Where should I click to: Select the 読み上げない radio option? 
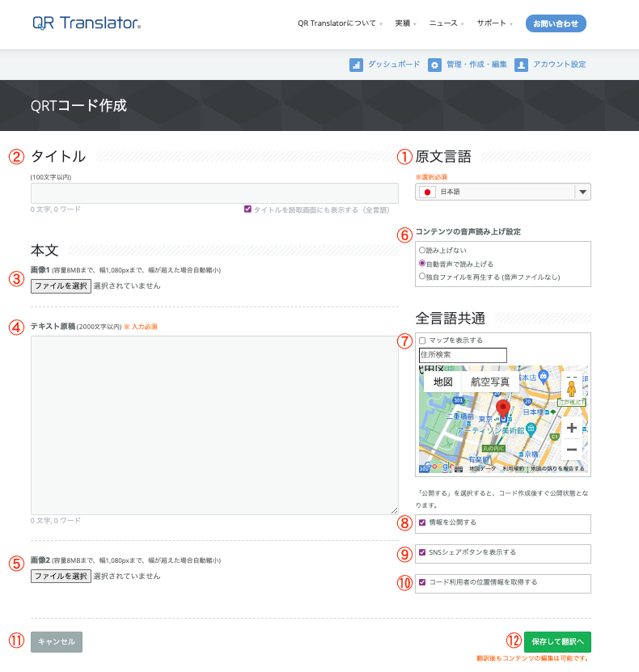pos(422,250)
